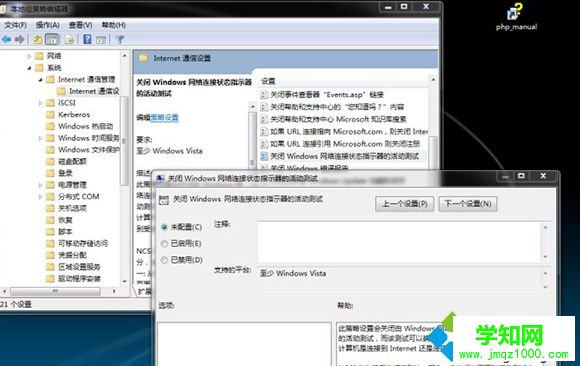
Task: Select the Internet 通信设置 tree child folder
Action: 94,91
